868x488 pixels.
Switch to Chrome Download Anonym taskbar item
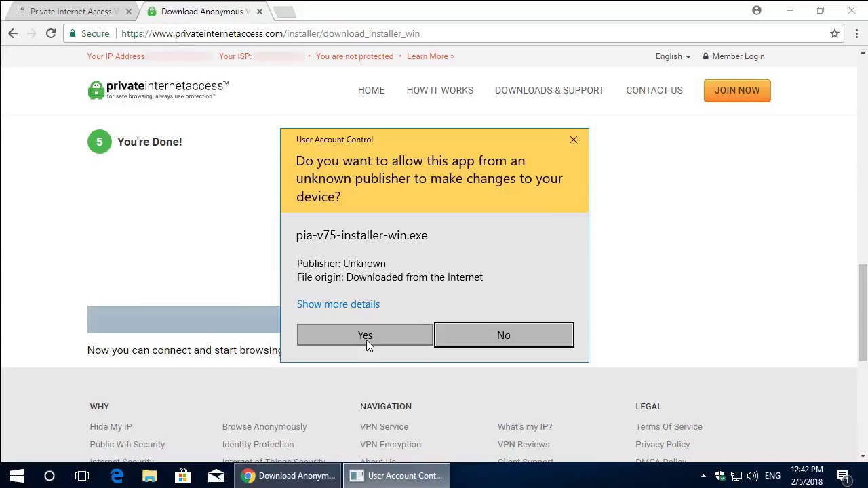point(289,476)
